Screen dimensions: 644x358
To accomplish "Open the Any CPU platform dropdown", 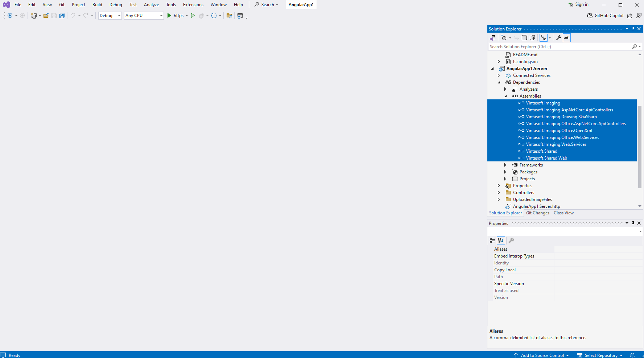I will (144, 16).
